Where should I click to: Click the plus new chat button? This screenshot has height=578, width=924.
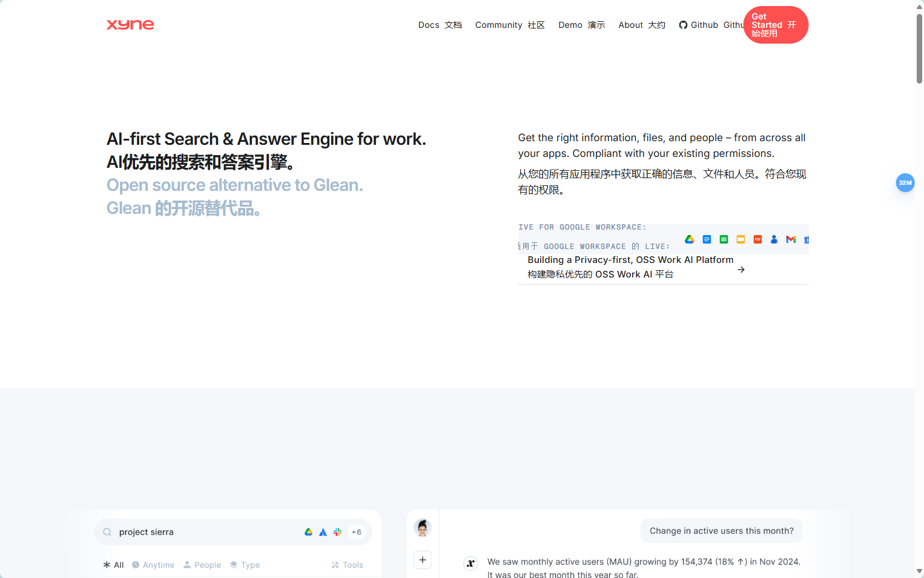(423, 560)
